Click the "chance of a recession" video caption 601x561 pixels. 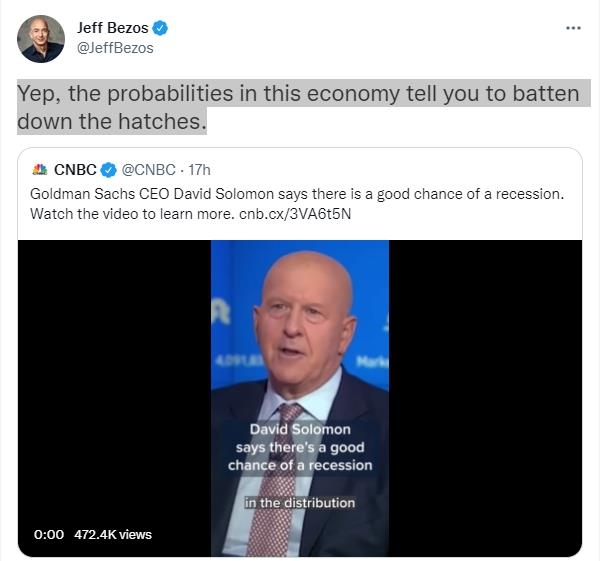[x=300, y=465]
